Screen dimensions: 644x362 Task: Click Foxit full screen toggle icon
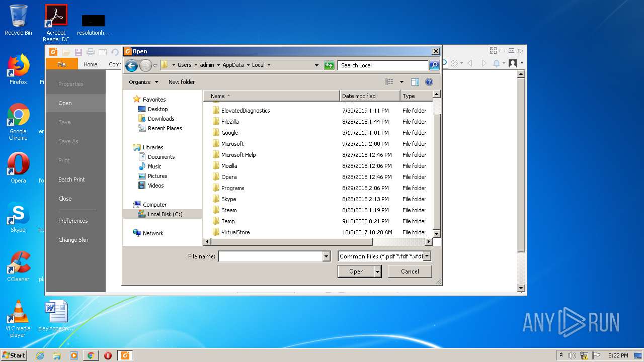click(493, 51)
